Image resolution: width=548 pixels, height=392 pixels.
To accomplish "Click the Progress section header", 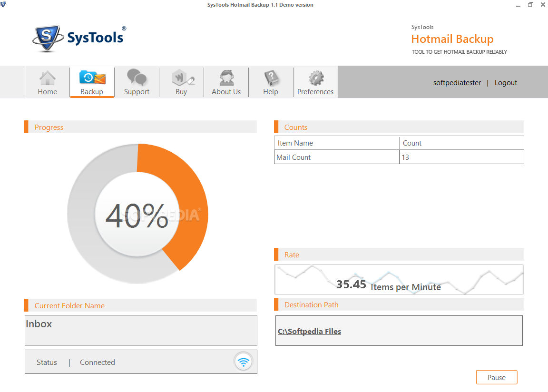I will click(x=140, y=127).
